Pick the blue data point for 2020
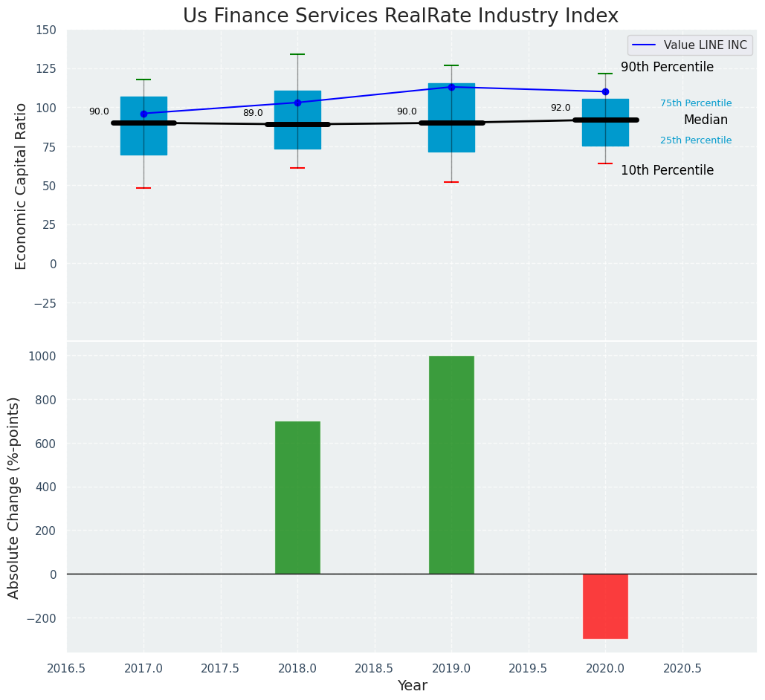This screenshot has height=700, width=765. (605, 91)
